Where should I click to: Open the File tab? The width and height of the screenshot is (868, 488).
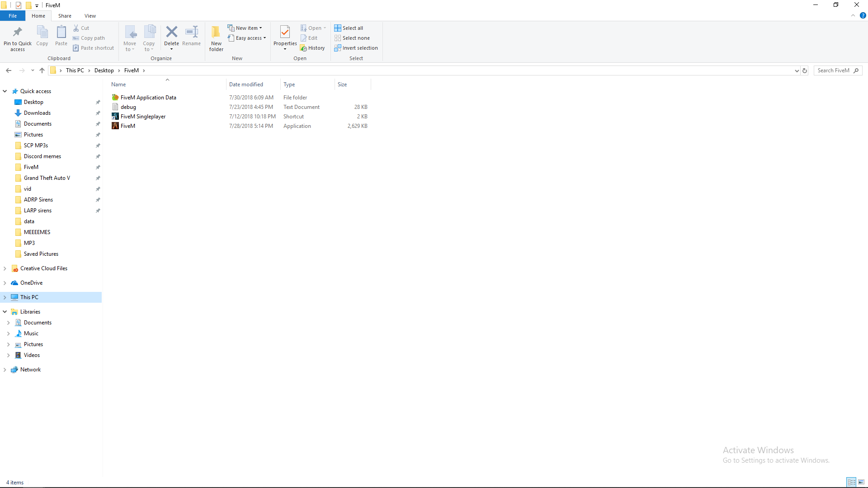coord(13,16)
